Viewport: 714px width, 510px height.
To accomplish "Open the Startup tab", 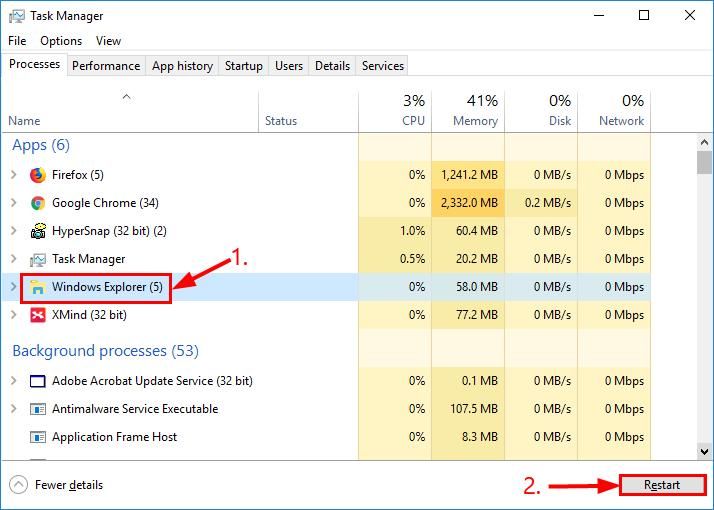I will click(x=243, y=66).
